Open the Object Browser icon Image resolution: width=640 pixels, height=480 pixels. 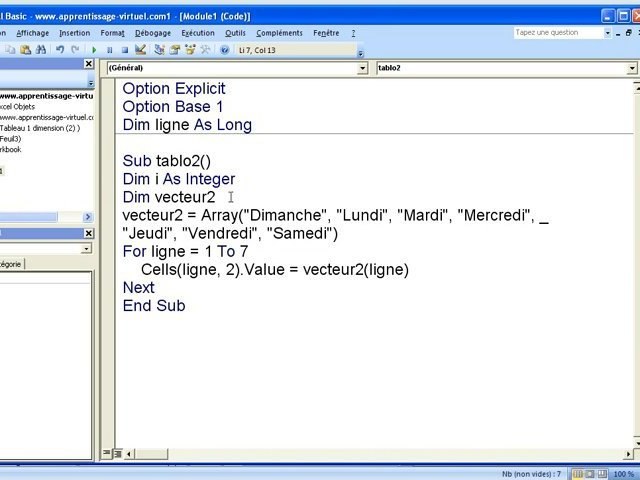(190, 50)
